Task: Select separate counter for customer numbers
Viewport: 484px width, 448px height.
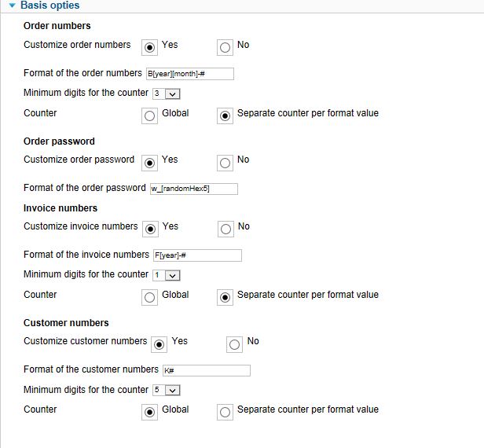Action: click(225, 412)
